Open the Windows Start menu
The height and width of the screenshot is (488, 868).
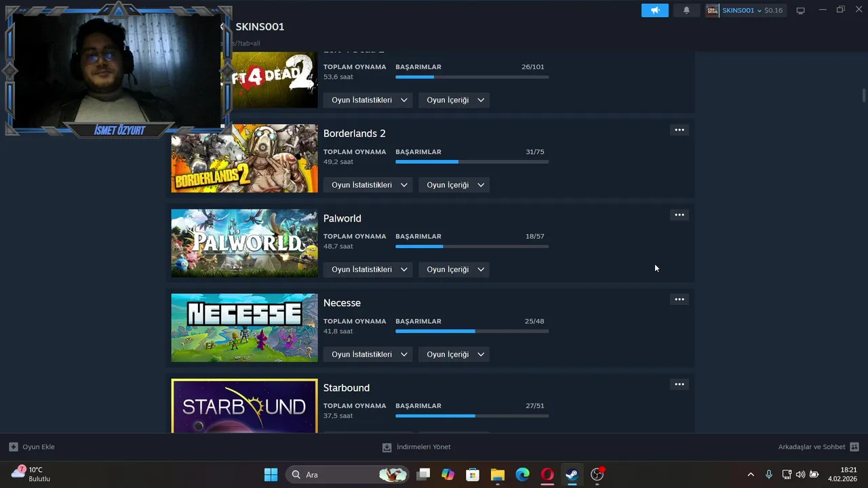point(271,474)
